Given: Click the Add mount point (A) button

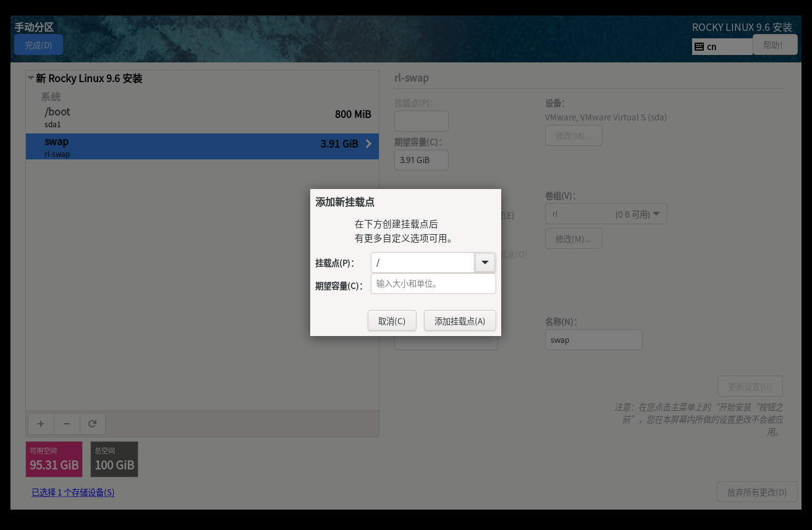Looking at the screenshot, I should tap(460, 321).
